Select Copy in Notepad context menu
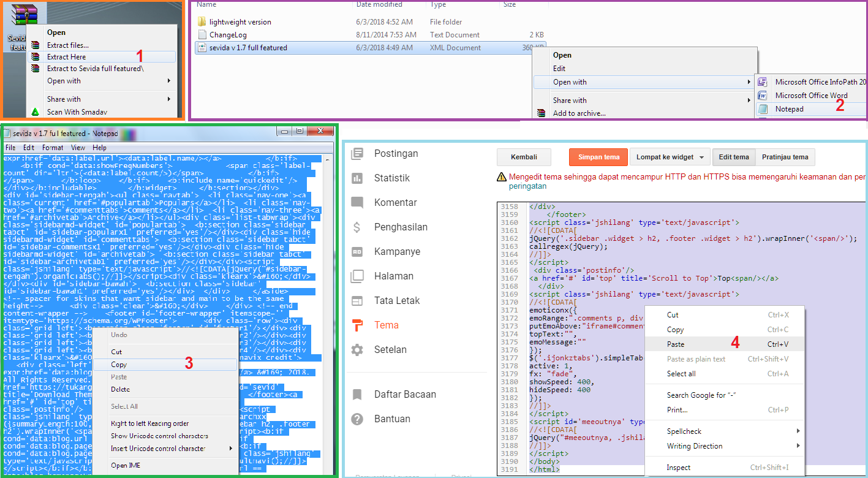 coord(165,365)
